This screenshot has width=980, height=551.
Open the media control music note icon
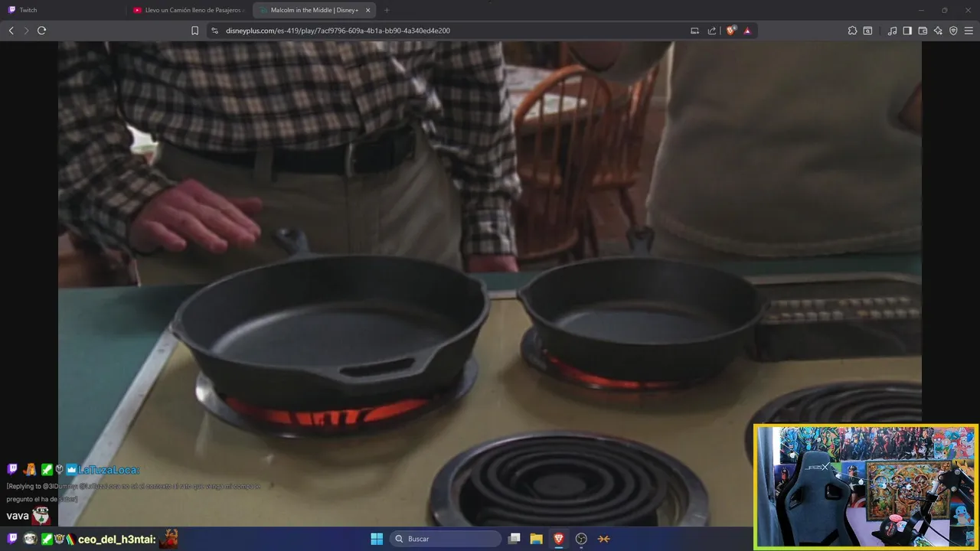coord(892,31)
